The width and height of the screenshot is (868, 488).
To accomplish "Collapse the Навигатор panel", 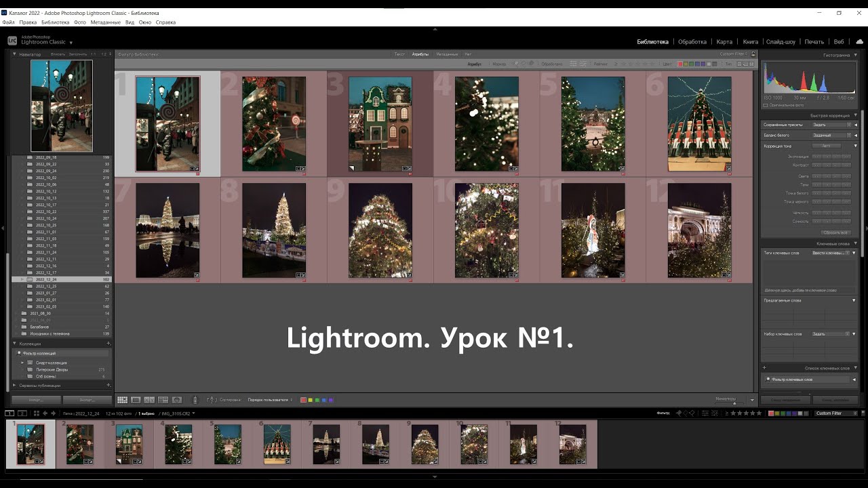I will 15,54.
